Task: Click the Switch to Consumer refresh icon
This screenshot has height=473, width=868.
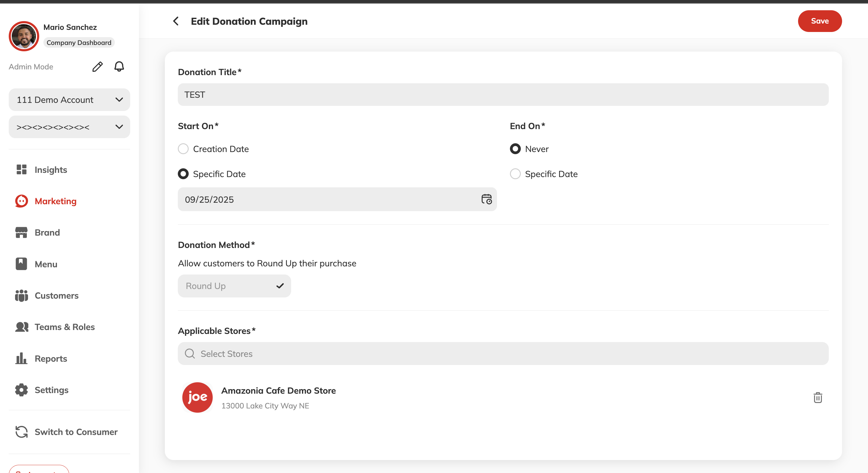Action: click(x=21, y=431)
